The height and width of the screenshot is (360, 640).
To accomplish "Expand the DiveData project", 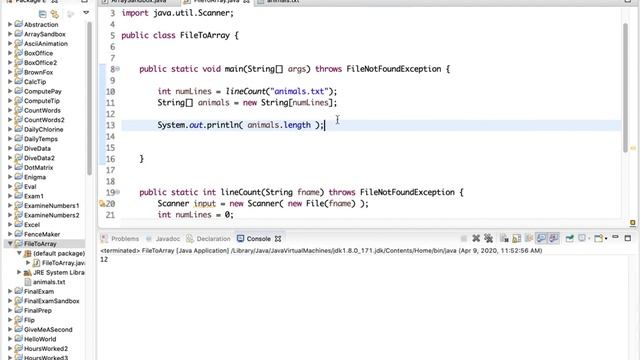I will pos(10,148).
